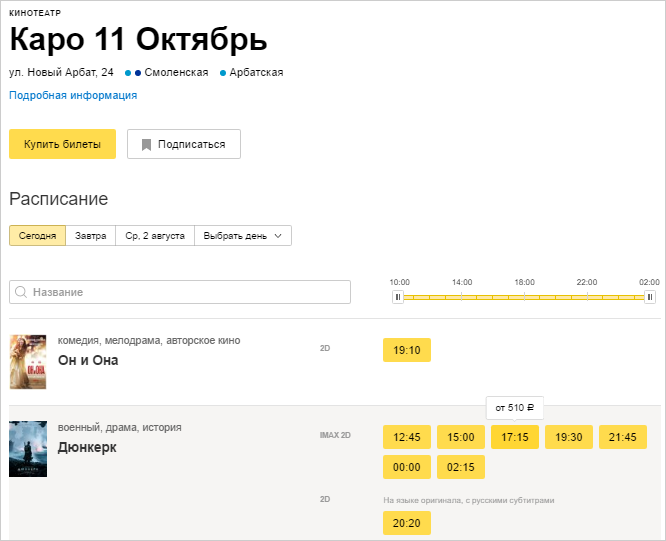The height and width of the screenshot is (541, 666).
Task: Select the 02:15 IMAX showtime
Action: click(x=461, y=467)
